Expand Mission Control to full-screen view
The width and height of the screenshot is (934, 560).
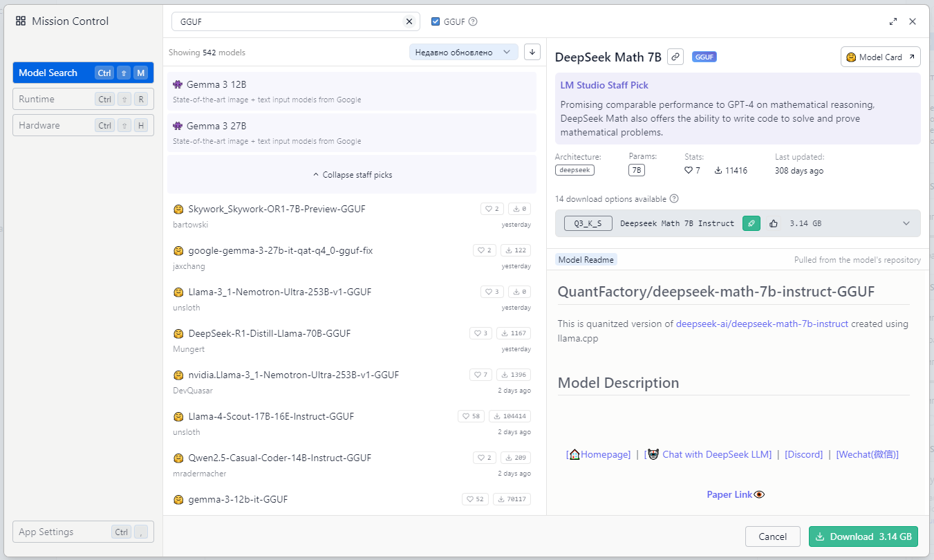tap(893, 21)
